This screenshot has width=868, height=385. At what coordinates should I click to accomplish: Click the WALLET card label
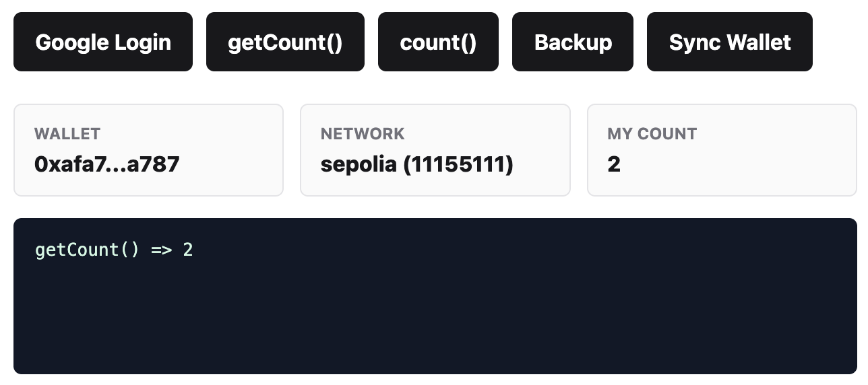click(67, 134)
